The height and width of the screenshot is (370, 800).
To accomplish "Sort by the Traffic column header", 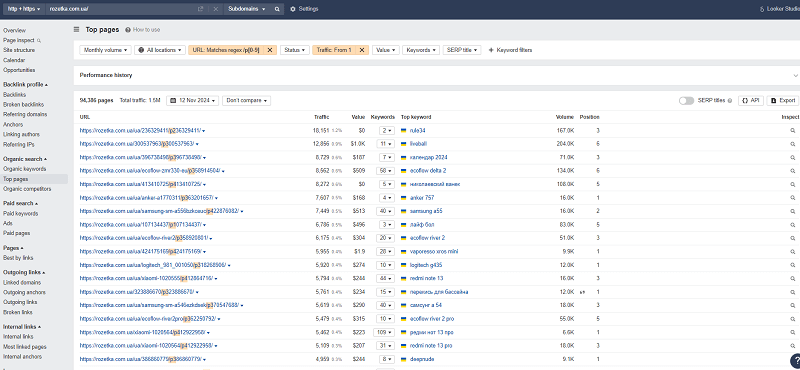I will coord(321,117).
